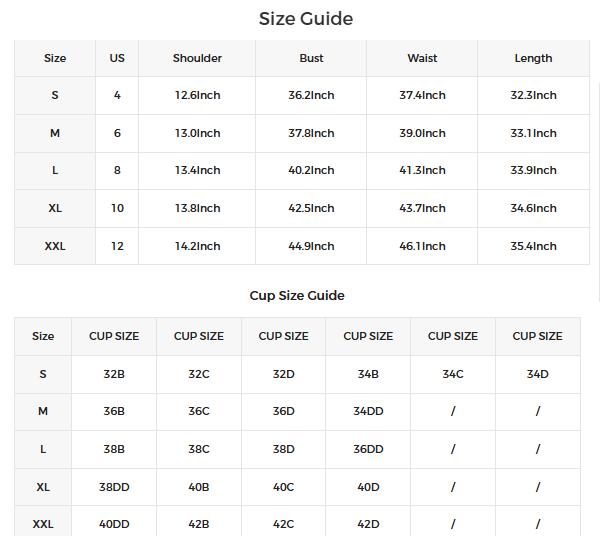Click the Waist column header
The image size is (600, 545).
click(422, 58)
